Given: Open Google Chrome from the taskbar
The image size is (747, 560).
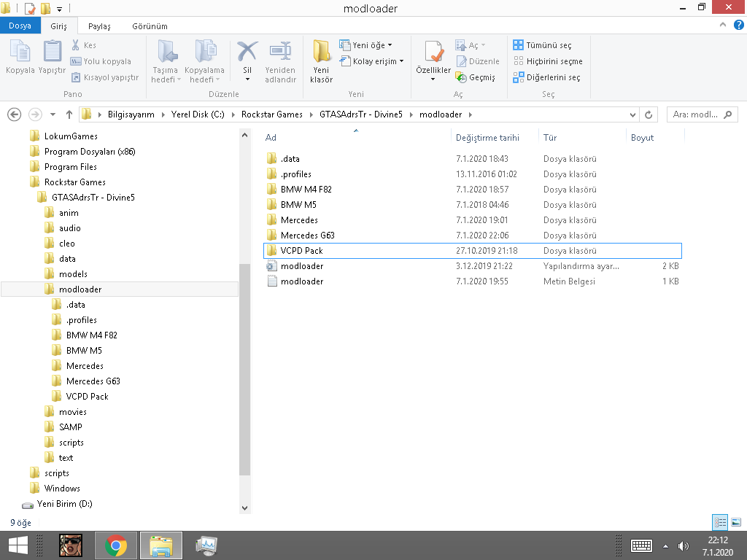Looking at the screenshot, I should pos(116,545).
